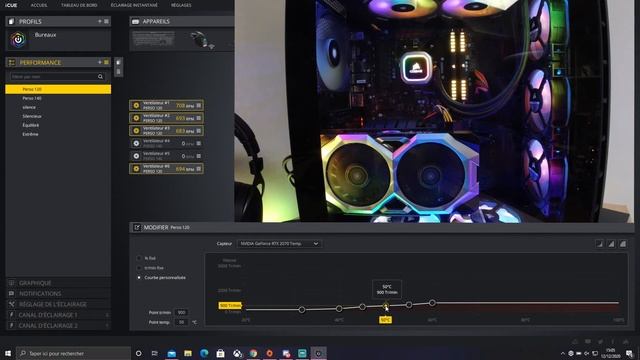Open the RÉGLAGES tab

(181, 5)
